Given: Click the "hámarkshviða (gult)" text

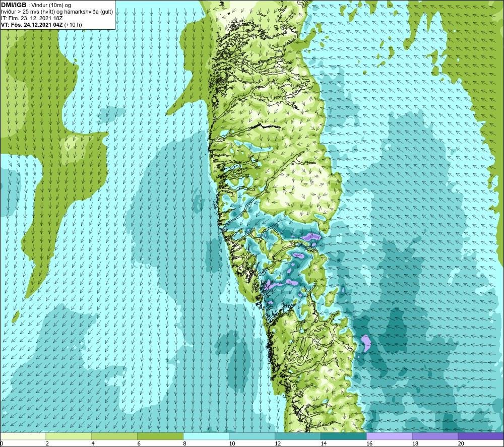Looking at the screenshot, I should coord(89,12).
